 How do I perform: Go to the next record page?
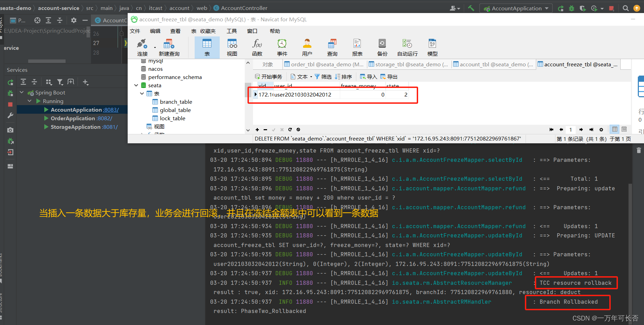(581, 130)
